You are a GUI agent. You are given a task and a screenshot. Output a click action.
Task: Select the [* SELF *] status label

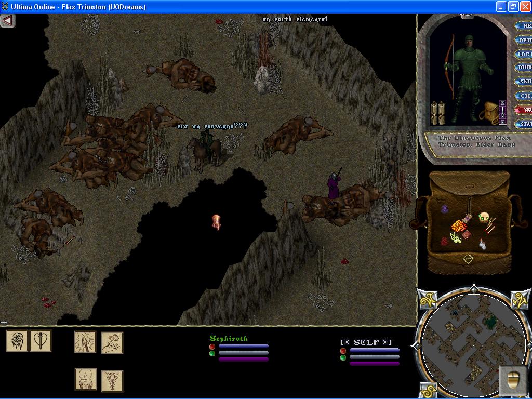[366, 342]
